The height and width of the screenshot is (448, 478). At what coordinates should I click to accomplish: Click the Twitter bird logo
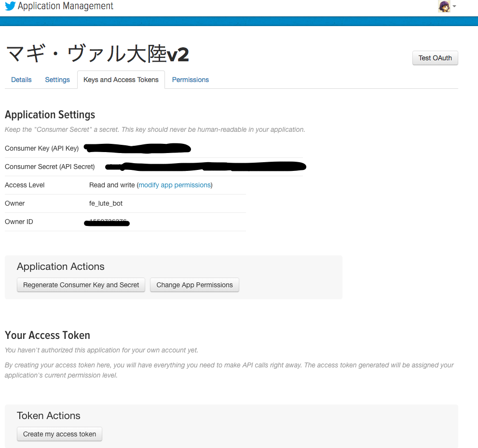(10, 6)
